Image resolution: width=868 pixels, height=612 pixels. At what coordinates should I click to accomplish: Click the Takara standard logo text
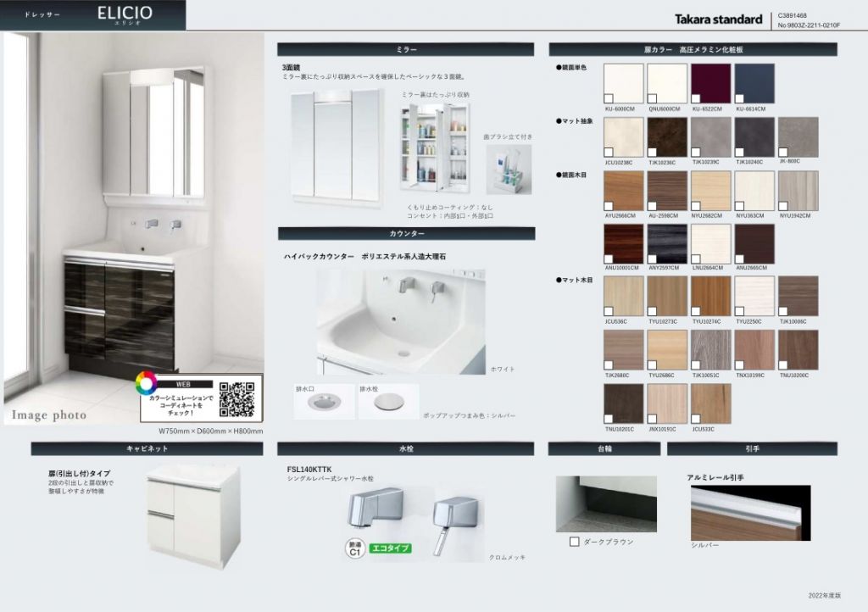click(x=719, y=19)
